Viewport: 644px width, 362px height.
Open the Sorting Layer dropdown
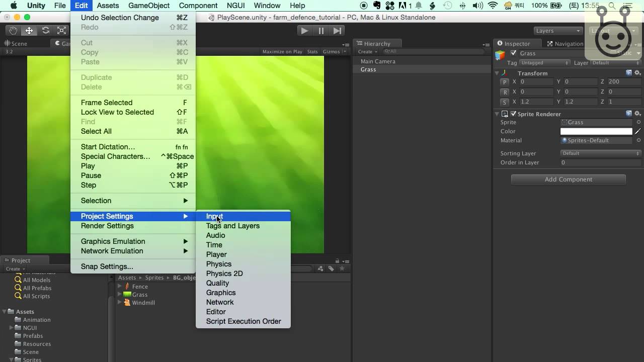click(x=601, y=153)
